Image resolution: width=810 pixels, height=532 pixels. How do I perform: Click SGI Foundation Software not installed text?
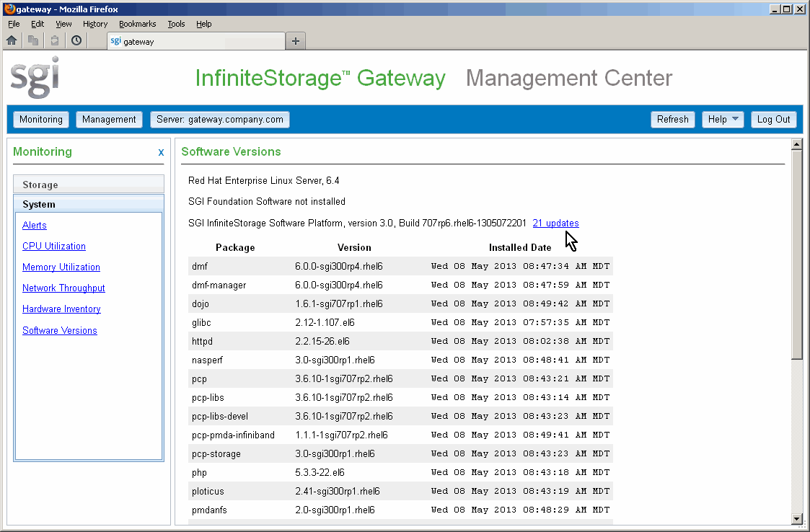click(x=267, y=201)
